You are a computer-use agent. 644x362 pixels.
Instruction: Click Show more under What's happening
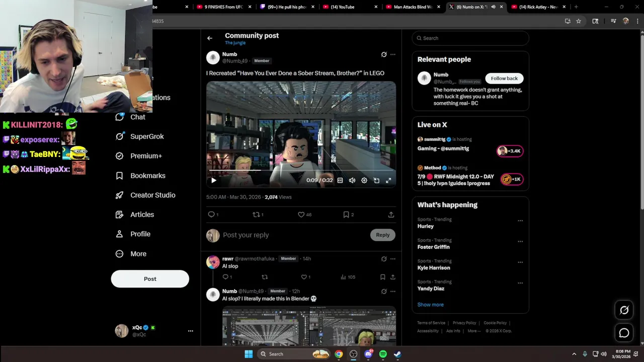tap(430, 305)
